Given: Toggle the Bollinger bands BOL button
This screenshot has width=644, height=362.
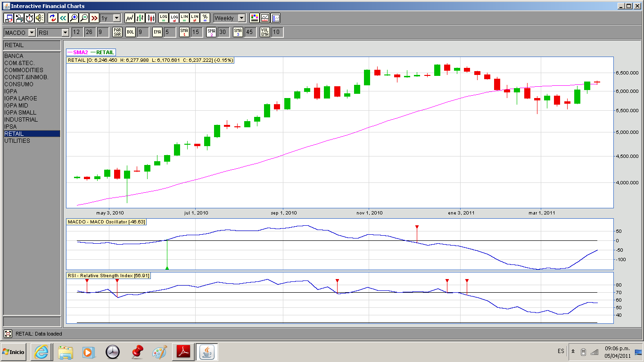Looking at the screenshot, I should pos(131,32).
